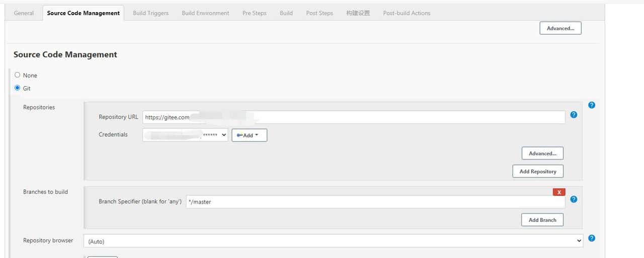
Task: Switch to the General tab
Action: pos(24,13)
